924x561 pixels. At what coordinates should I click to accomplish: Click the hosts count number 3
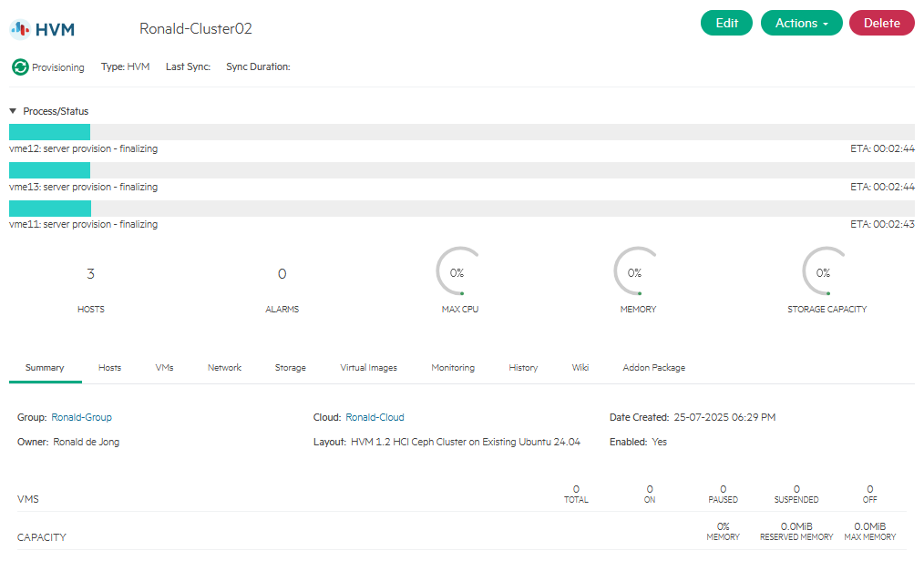click(x=90, y=274)
